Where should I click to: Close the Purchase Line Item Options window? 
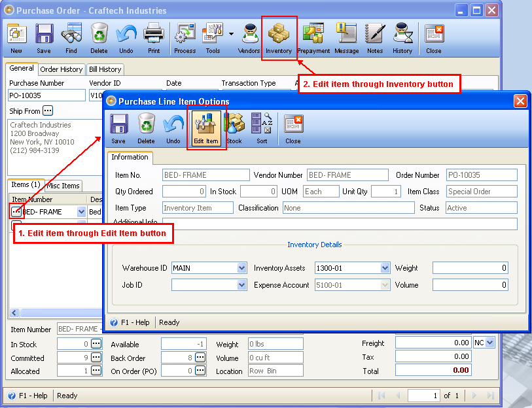pyautogui.click(x=520, y=101)
